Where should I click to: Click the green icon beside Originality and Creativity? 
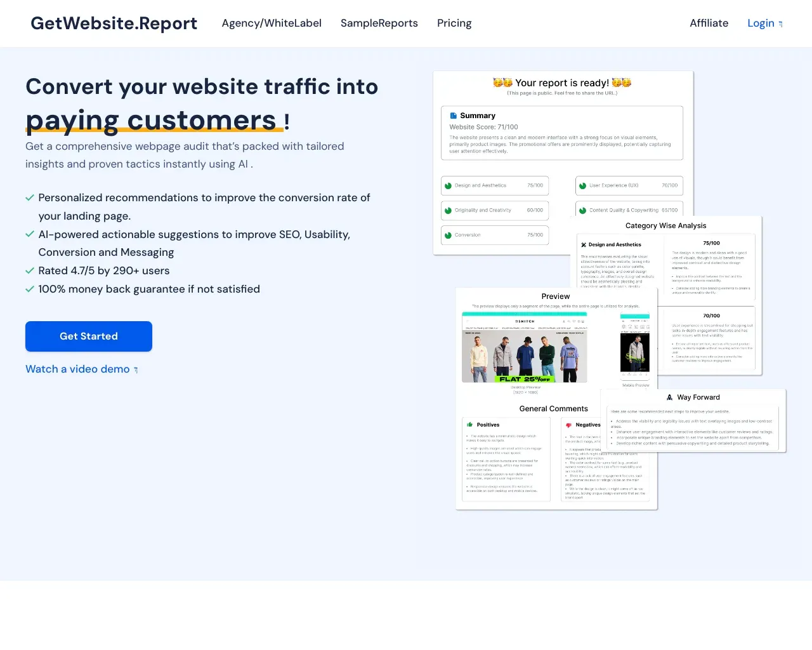coord(449,211)
